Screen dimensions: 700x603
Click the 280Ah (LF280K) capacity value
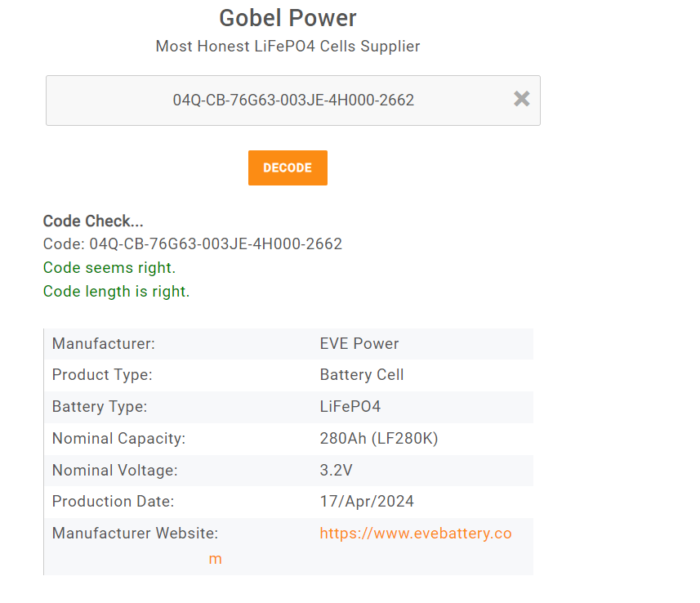pyautogui.click(x=378, y=439)
